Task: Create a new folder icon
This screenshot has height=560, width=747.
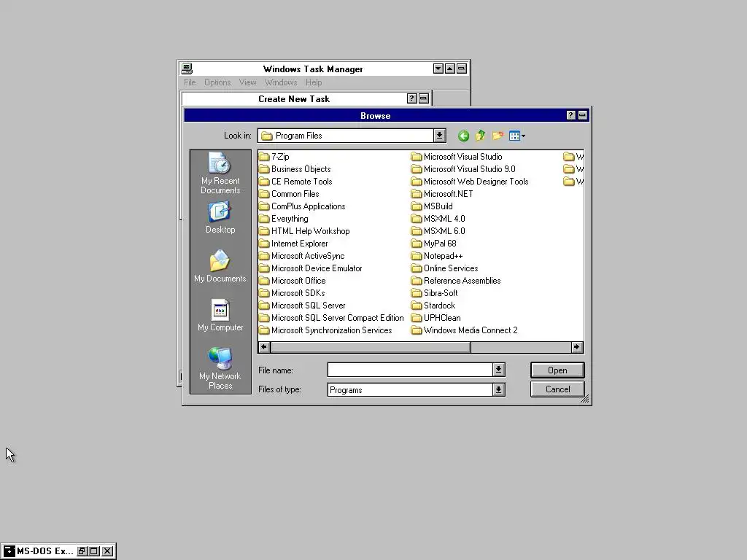Action: [x=498, y=136]
